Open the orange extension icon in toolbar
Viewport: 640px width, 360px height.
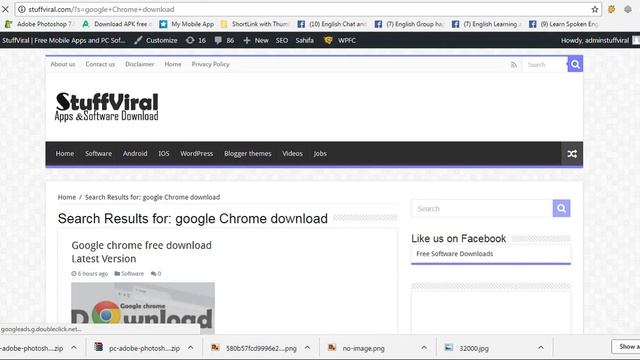pyautogui.click(x=611, y=9)
